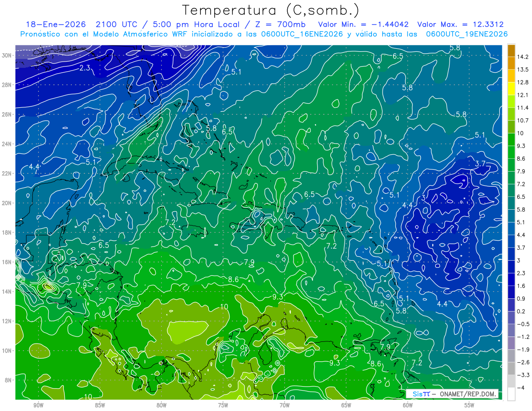Select purple legend band between -0.5 and -1.2
The width and height of the screenshot is (532, 411).
coord(511,330)
